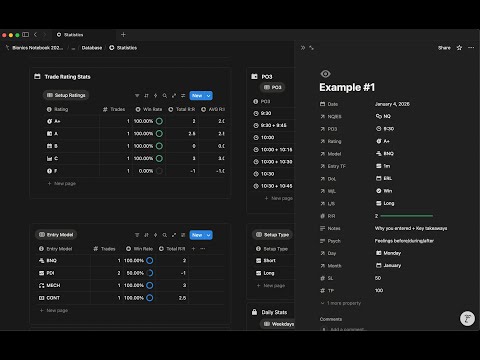
Task: Select the Entry Model view tab
Action: (x=56, y=235)
